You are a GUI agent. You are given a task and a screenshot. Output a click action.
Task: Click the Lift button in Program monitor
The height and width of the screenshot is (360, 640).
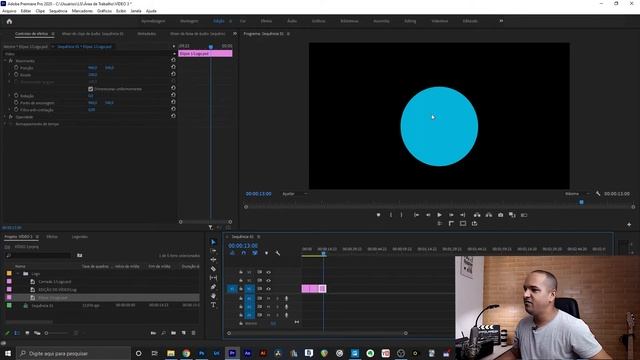click(477, 215)
